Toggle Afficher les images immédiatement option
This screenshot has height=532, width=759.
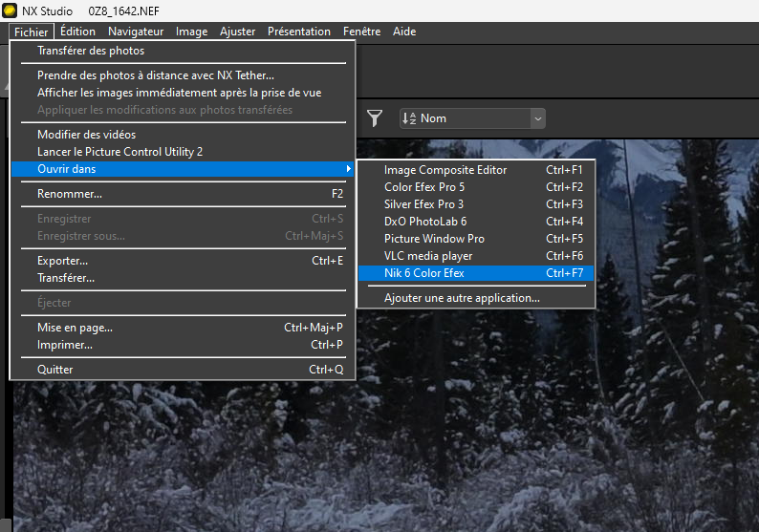click(179, 93)
